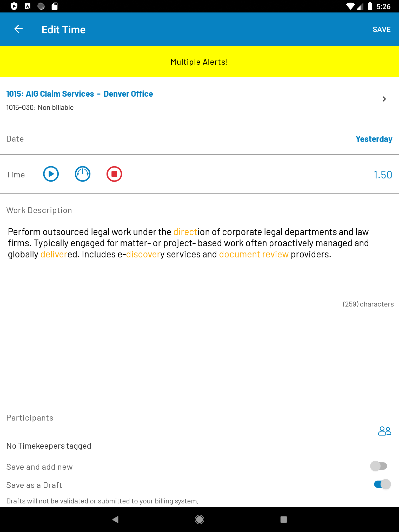The image size is (399, 532).
Task: Open the time dial adjuster icon
Action: (83, 174)
